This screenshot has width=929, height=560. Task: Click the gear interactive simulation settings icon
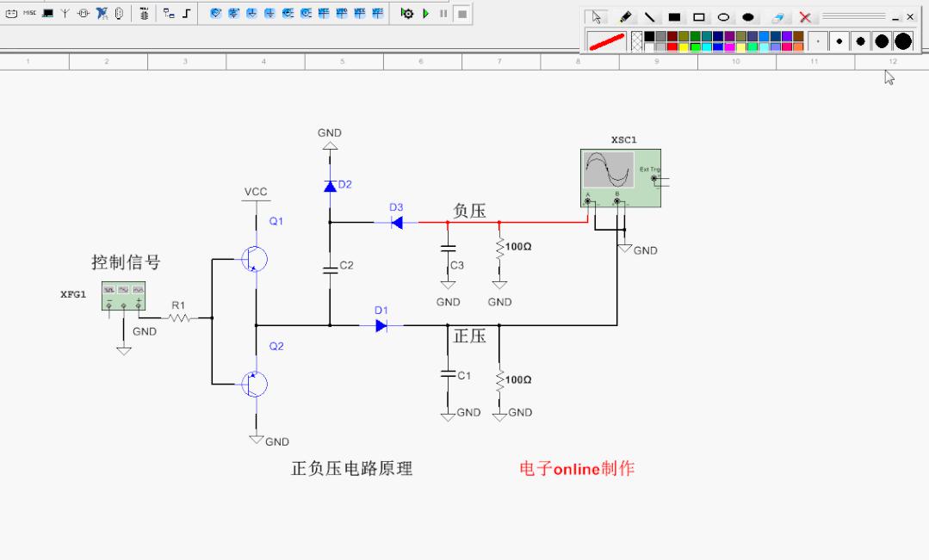(407, 14)
